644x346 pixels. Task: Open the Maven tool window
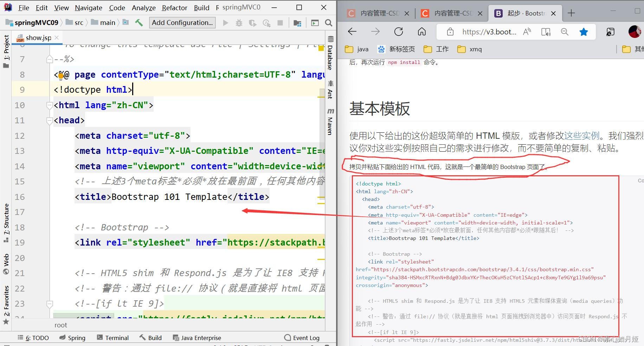click(330, 122)
